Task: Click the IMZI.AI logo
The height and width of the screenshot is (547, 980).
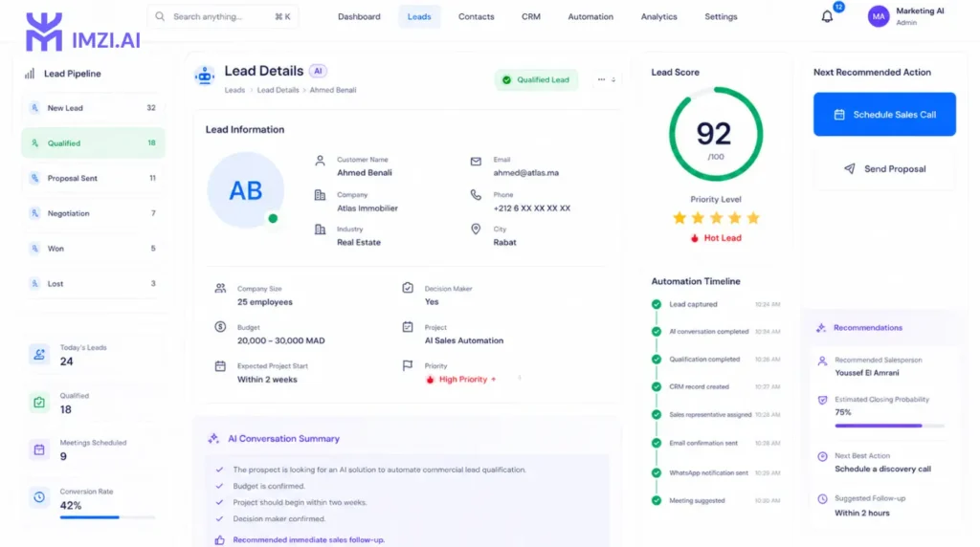Action: pyautogui.click(x=82, y=32)
